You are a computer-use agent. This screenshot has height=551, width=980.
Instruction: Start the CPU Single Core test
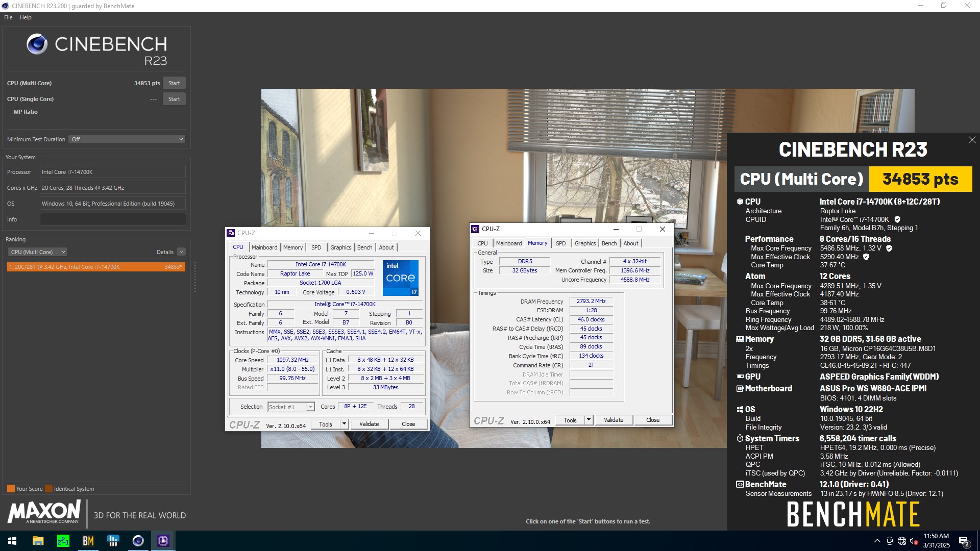pos(174,99)
